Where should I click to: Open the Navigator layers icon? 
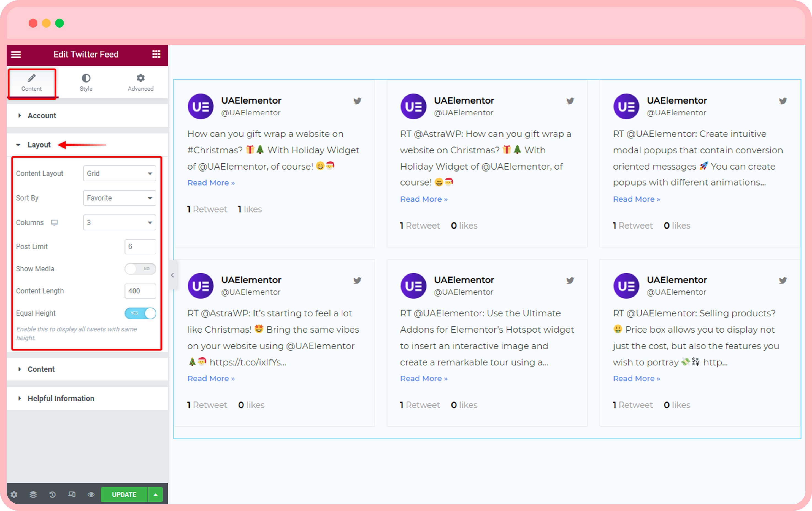33,494
